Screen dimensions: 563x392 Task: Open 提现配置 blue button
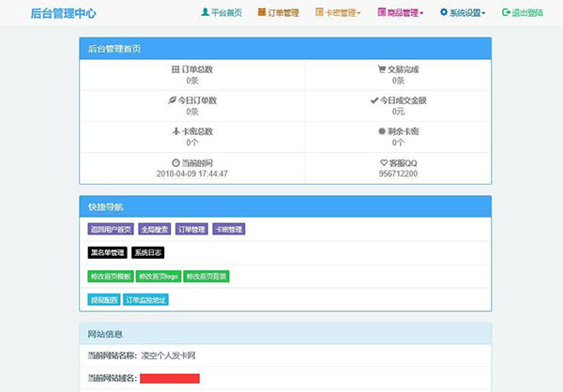coord(104,299)
